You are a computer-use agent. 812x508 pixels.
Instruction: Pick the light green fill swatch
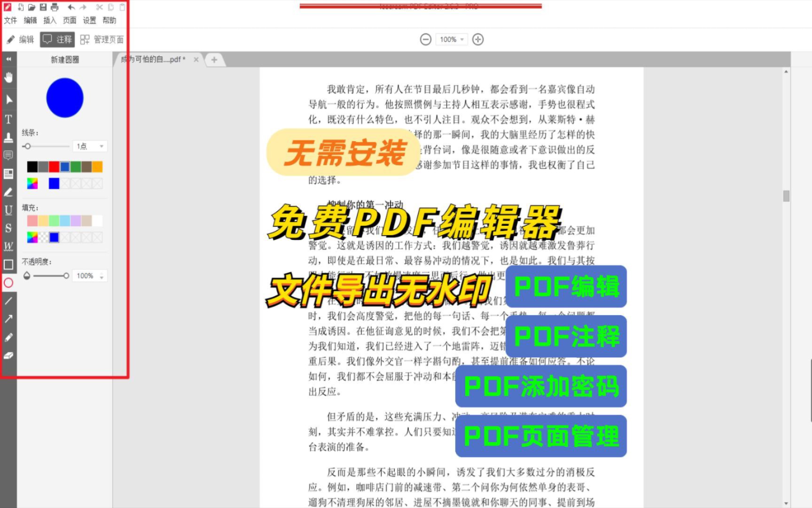point(54,221)
